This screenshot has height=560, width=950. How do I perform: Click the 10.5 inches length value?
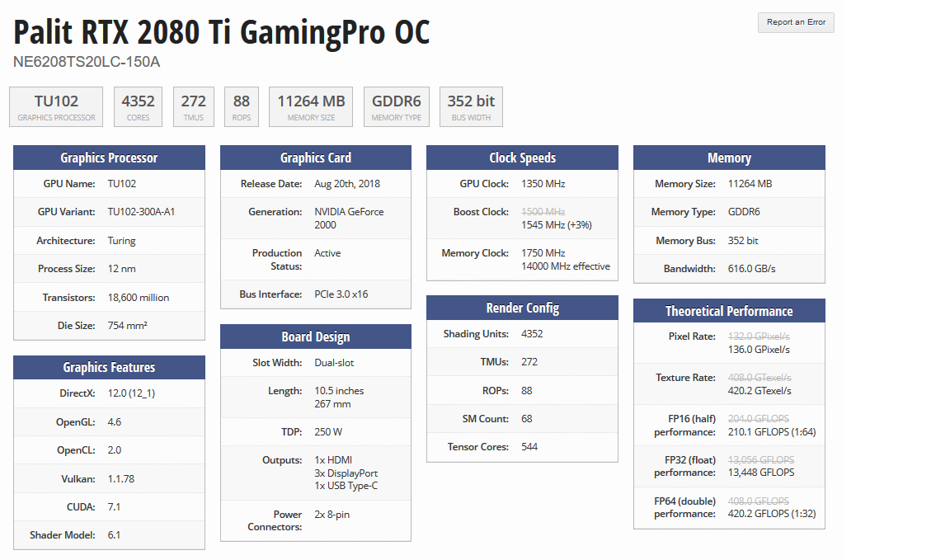point(339,391)
